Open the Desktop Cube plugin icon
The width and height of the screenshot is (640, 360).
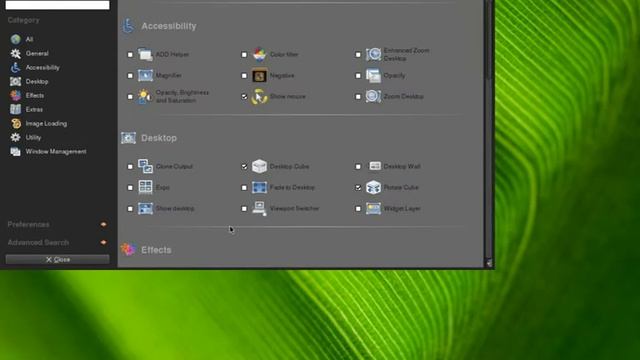(259, 166)
